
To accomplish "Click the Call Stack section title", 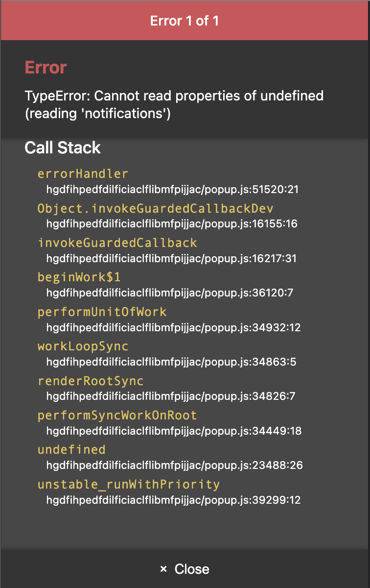I will [63, 147].
